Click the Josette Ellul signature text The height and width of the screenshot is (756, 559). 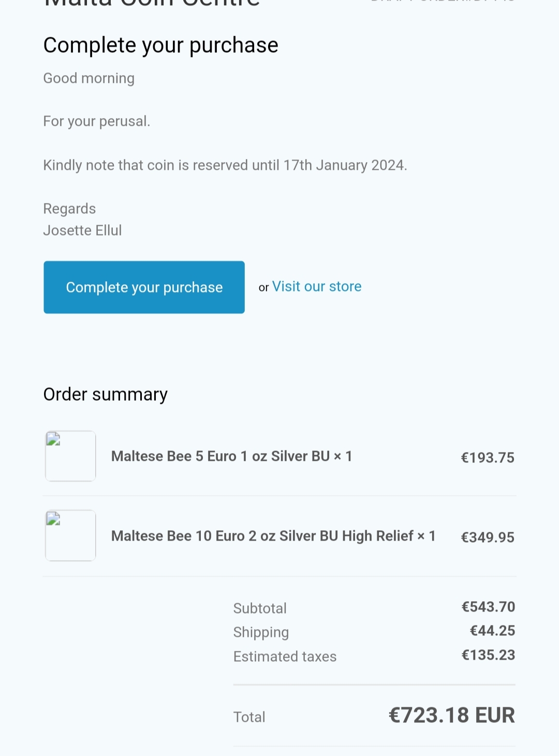tap(82, 230)
